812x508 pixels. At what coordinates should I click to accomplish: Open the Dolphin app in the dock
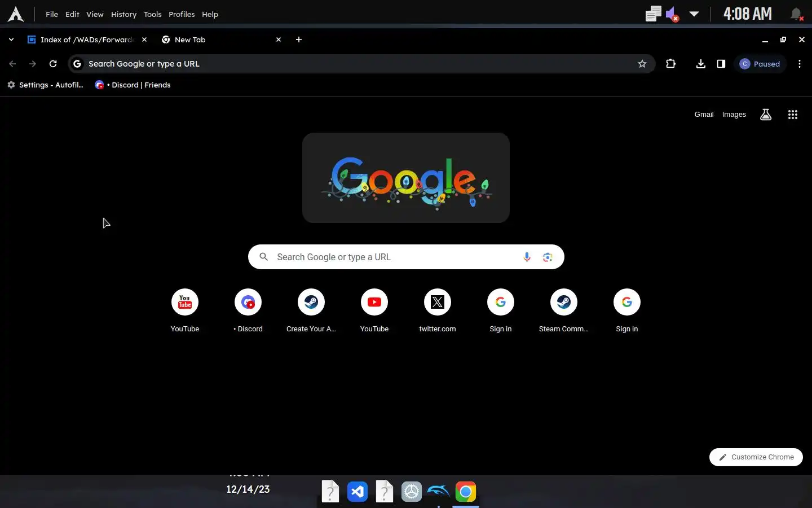point(439,492)
